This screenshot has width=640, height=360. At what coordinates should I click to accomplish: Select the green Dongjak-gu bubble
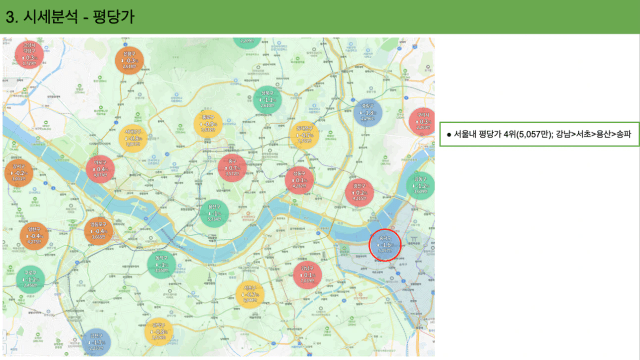[162, 264]
